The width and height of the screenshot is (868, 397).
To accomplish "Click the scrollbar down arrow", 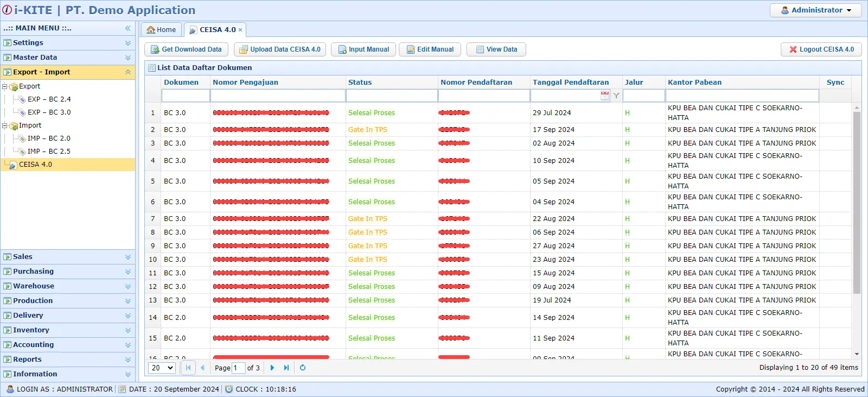I will 857,354.
